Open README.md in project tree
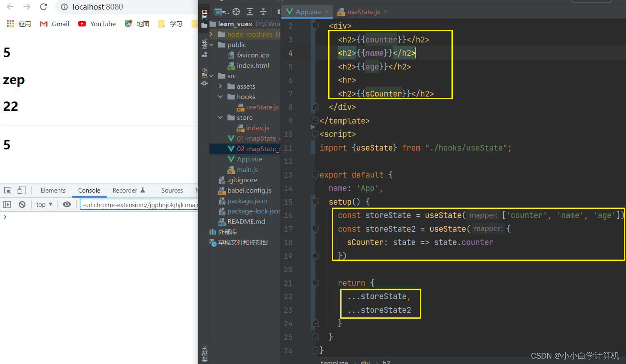 [242, 221]
